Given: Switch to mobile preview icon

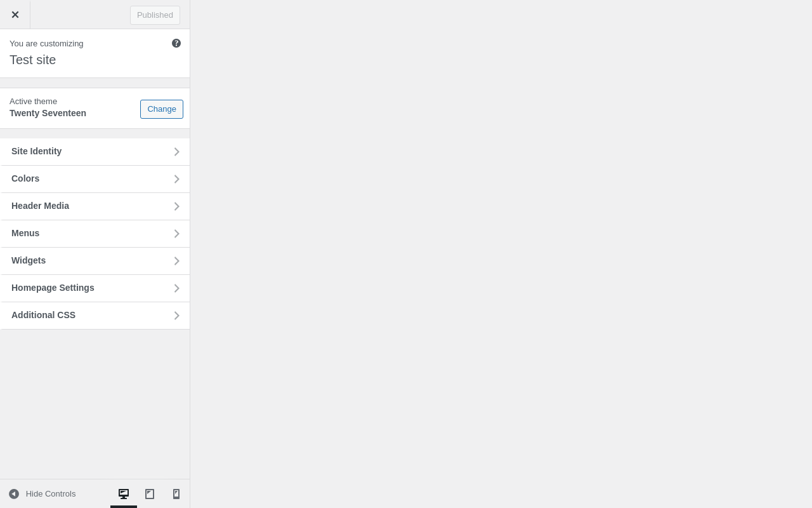Looking at the screenshot, I should pyautogui.click(x=176, y=493).
